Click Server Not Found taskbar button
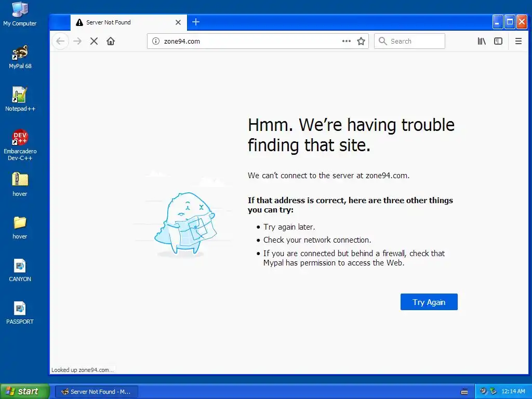 (x=96, y=392)
